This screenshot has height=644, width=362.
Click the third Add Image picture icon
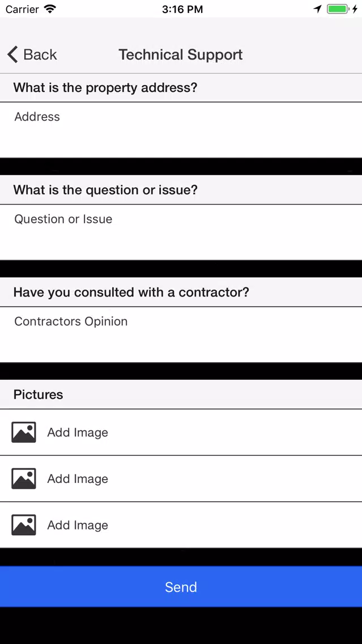(24, 525)
